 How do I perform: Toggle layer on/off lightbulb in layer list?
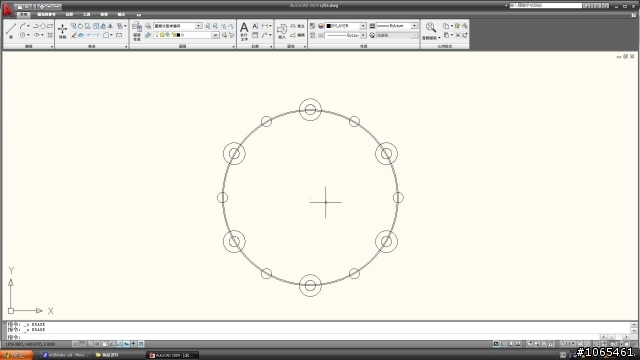pos(156,35)
